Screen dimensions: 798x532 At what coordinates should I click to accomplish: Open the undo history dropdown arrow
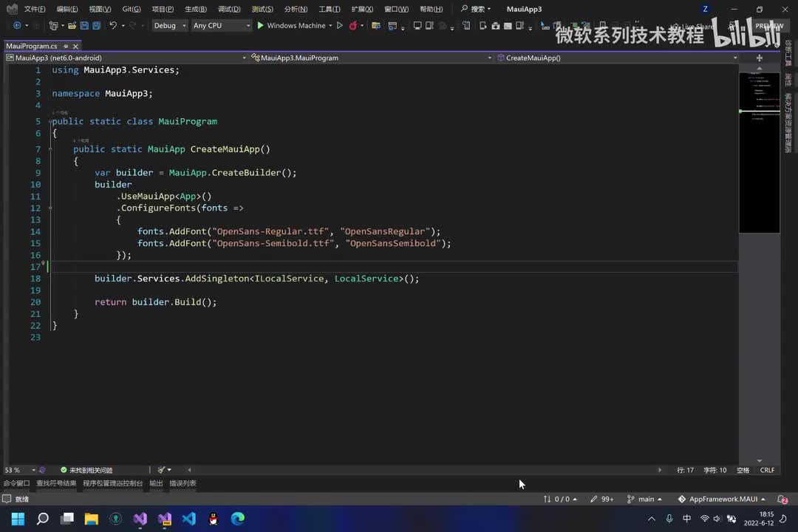coord(123,25)
